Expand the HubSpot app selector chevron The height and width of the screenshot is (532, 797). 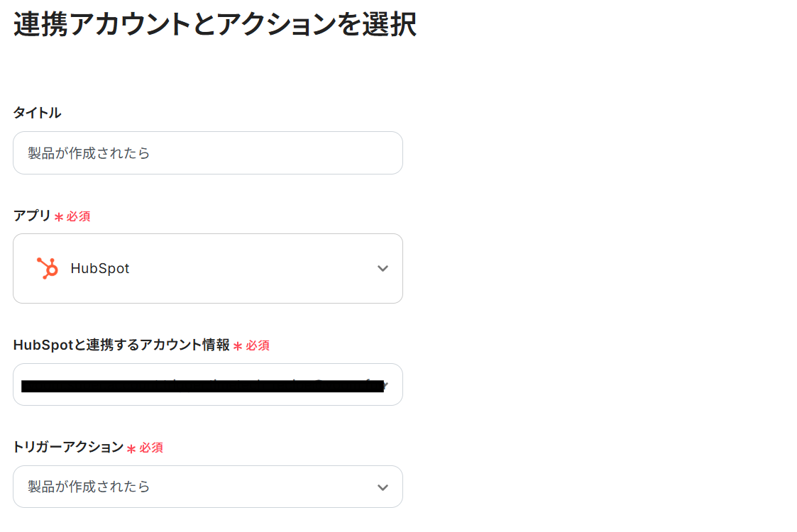tap(383, 268)
